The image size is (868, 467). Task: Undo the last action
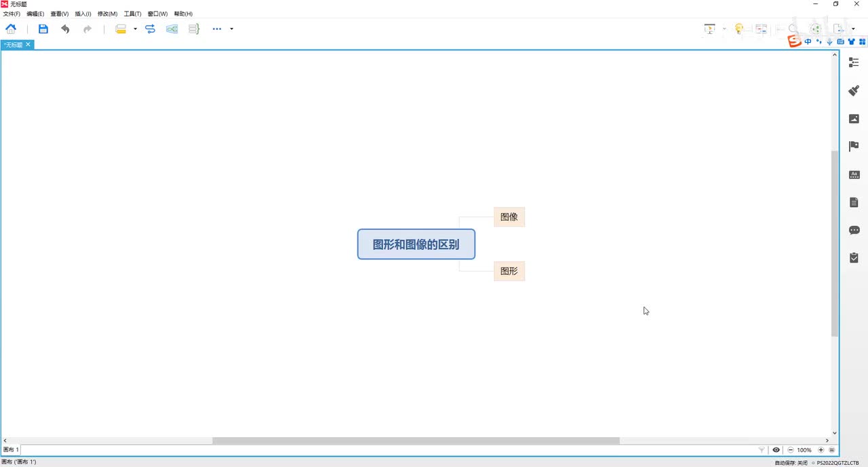(65, 29)
